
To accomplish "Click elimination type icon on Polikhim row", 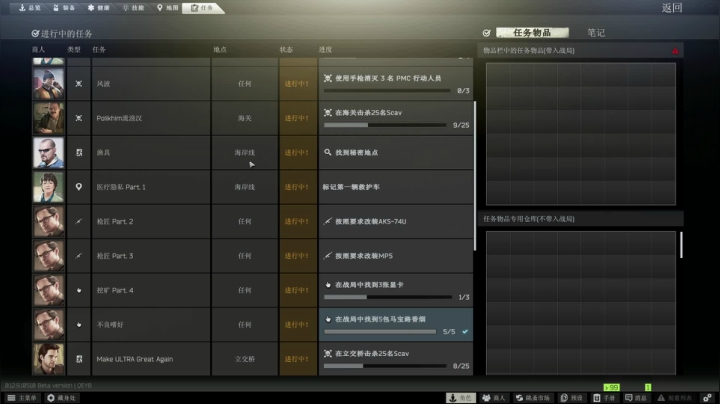I will (x=79, y=118).
